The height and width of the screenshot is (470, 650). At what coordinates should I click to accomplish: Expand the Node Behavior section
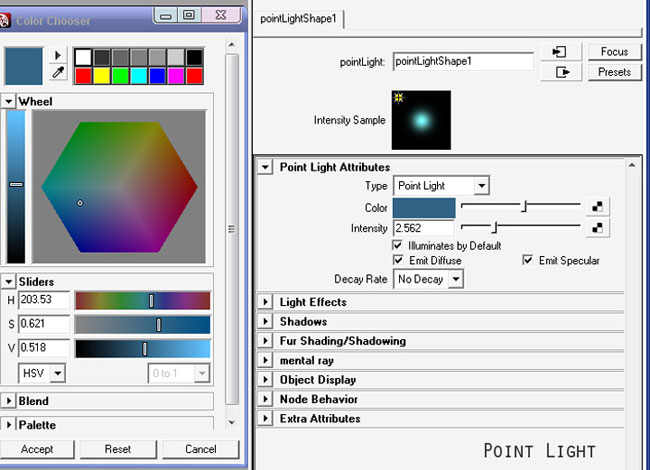coord(265,399)
